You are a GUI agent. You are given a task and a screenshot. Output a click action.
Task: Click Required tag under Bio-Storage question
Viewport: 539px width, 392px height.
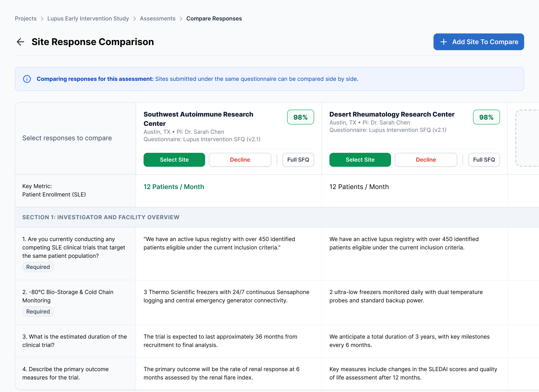(38, 311)
